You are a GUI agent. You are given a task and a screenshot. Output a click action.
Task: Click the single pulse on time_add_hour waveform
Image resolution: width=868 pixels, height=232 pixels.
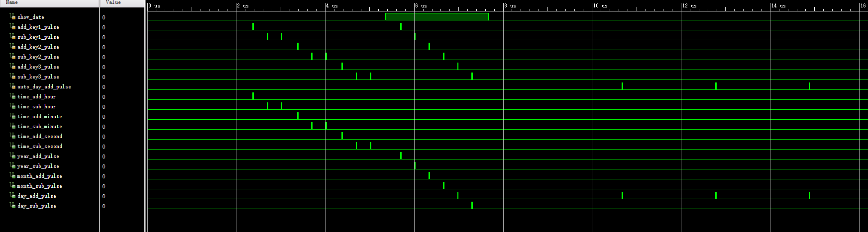(x=253, y=96)
